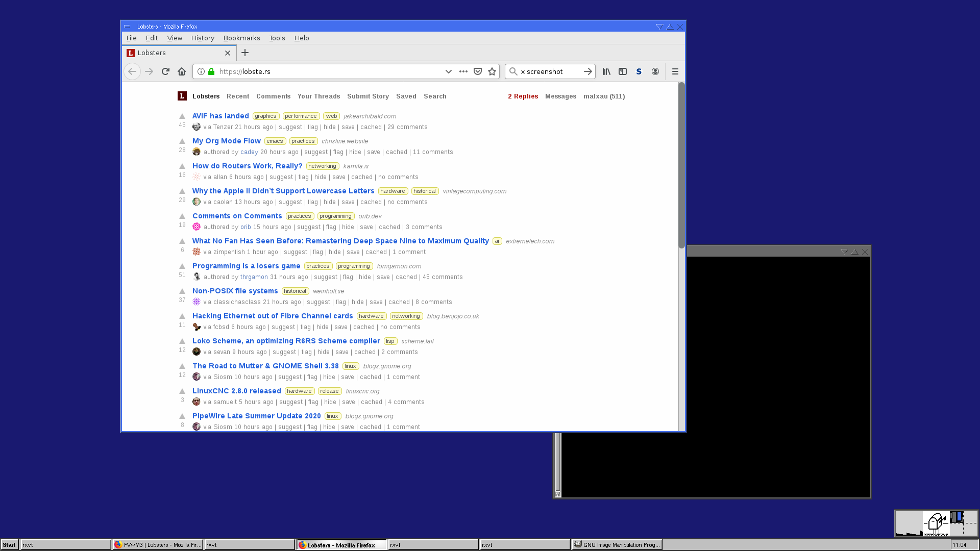
Task: Upvote 'Programming is a losers game'
Action: pos(182,266)
